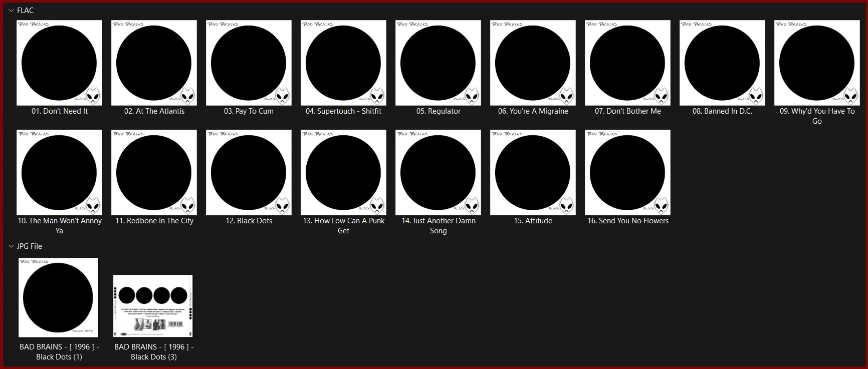Click the 11. Redbone In The City thumbnail
The width and height of the screenshot is (868, 369).
click(x=154, y=172)
